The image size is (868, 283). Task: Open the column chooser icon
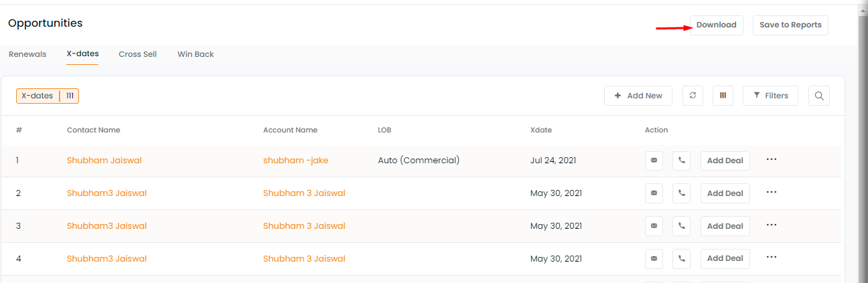pyautogui.click(x=723, y=96)
